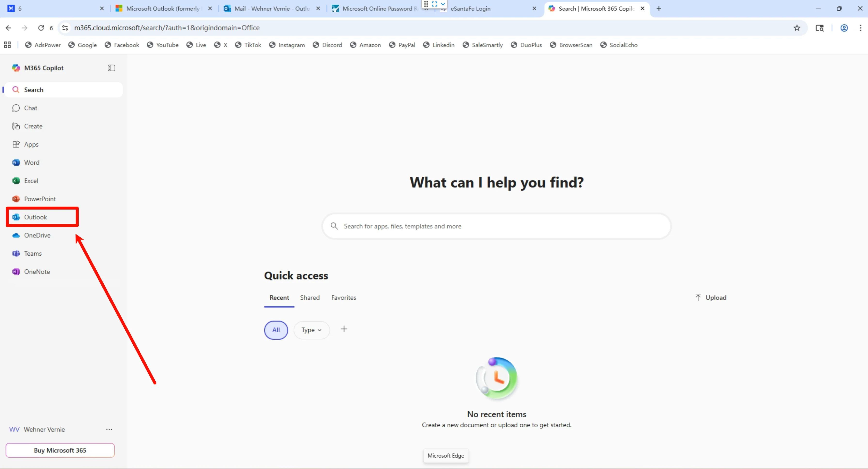Open Chat in the sidebar
This screenshot has height=469, width=868.
tap(64, 108)
